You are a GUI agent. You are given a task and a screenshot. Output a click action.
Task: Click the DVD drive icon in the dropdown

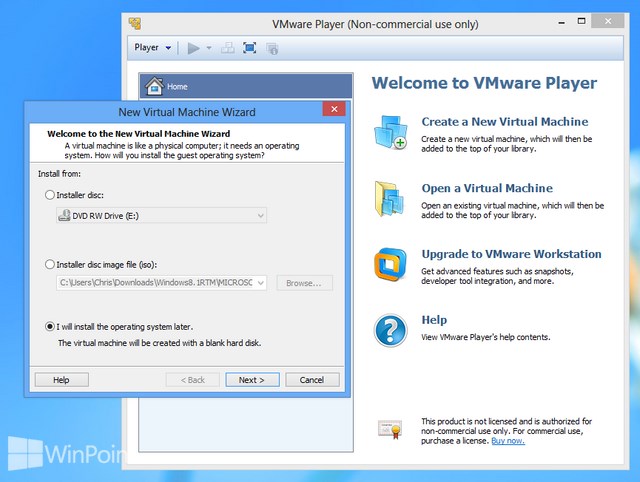coord(64,215)
